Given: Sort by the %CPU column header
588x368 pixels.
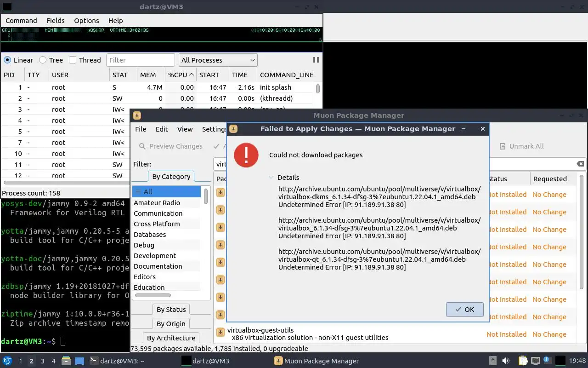Looking at the screenshot, I should (x=181, y=75).
